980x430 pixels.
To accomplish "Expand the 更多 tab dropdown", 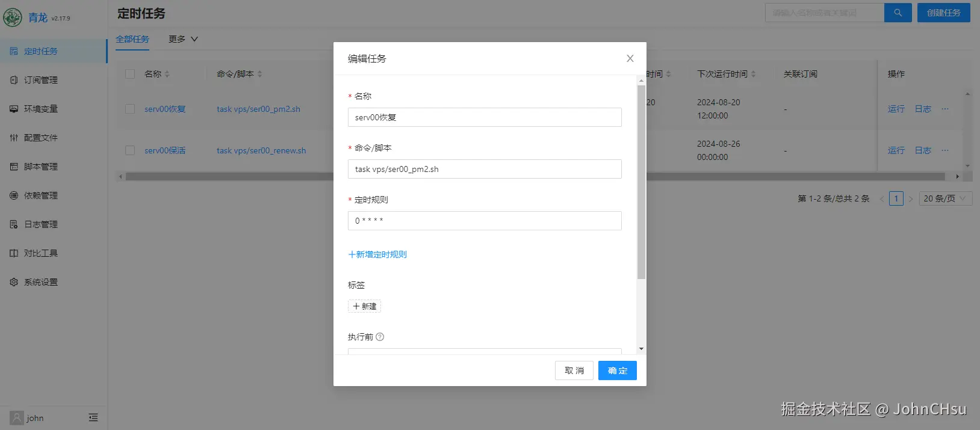I will click(183, 39).
